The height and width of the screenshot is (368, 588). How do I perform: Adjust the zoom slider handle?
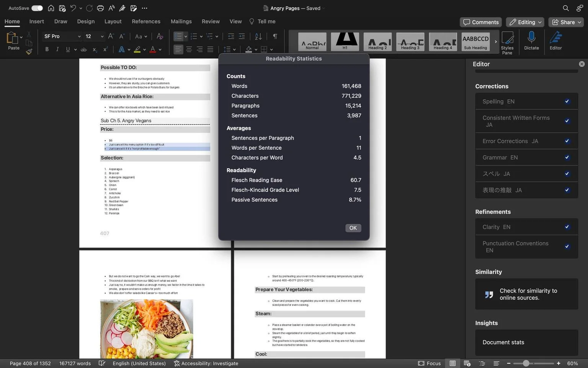tap(526, 363)
